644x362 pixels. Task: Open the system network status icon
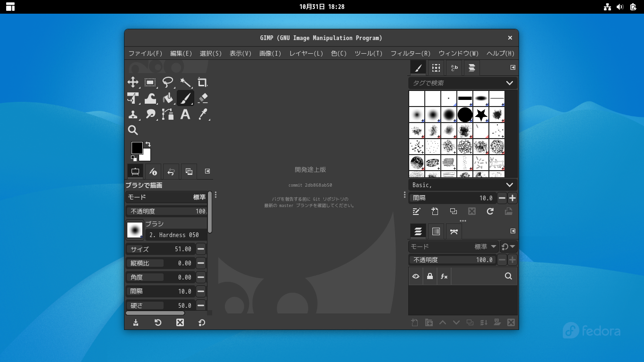coord(607,7)
